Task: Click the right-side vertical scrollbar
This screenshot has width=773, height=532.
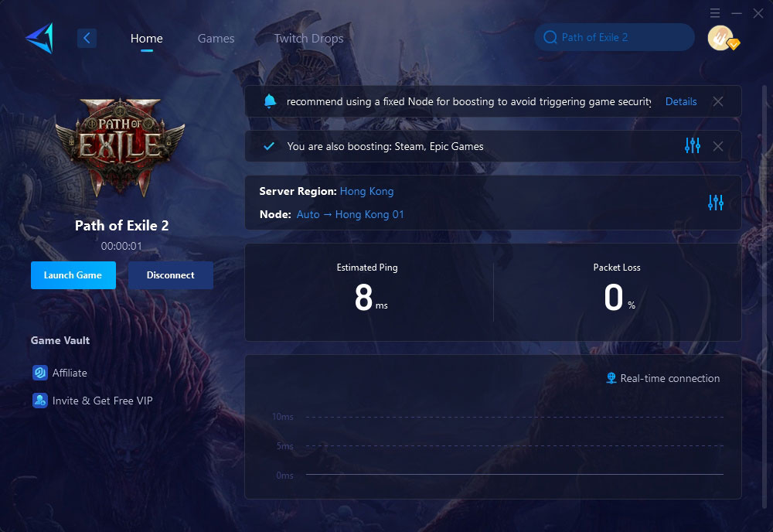Action: coord(765,298)
